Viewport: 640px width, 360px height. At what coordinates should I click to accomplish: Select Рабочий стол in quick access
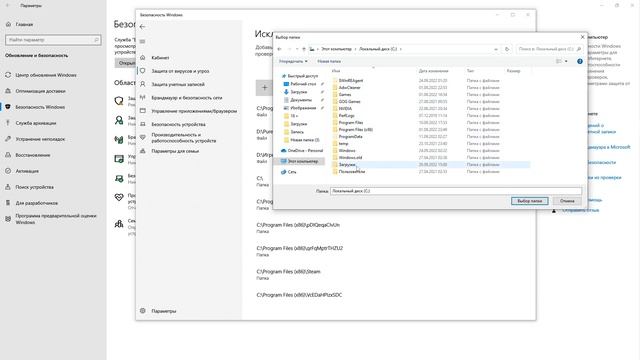point(303,84)
